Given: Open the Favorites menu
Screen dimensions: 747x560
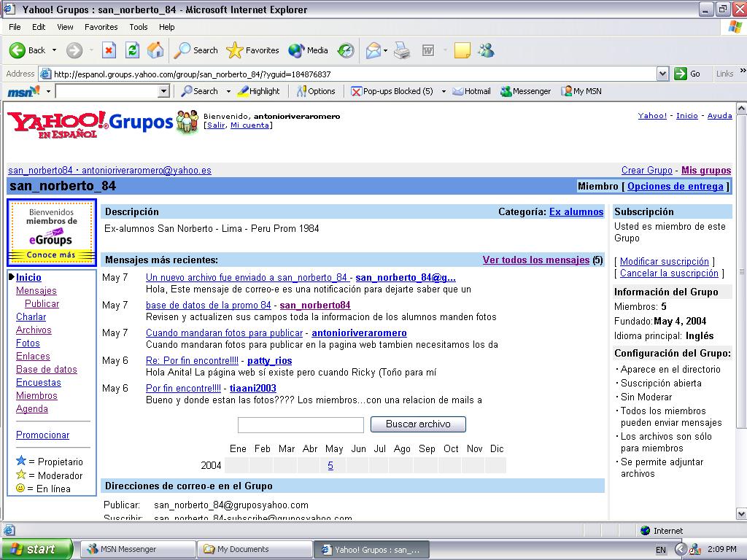Looking at the screenshot, I should 101,27.
